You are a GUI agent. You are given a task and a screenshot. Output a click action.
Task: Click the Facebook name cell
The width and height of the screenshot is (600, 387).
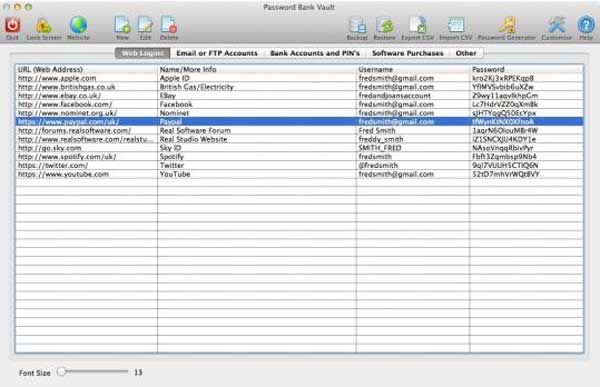[257, 104]
